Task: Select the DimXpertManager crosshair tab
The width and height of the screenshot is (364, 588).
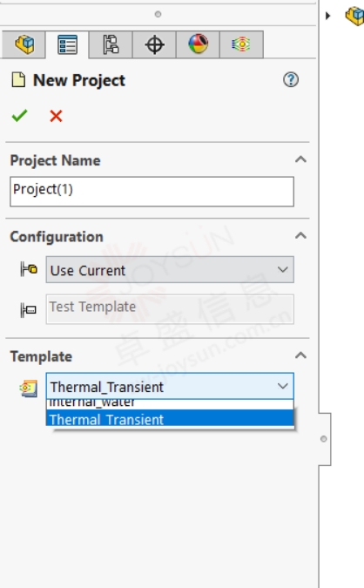Action: (154, 45)
